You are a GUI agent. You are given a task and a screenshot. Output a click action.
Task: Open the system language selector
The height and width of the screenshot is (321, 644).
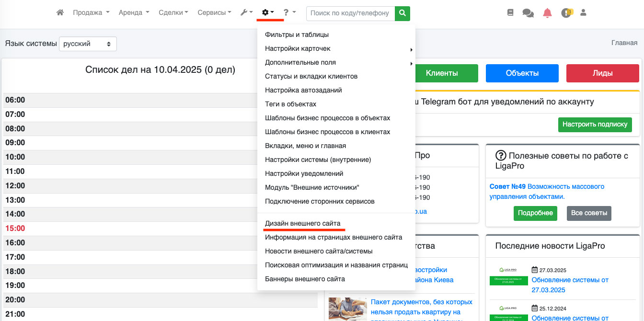[88, 44]
